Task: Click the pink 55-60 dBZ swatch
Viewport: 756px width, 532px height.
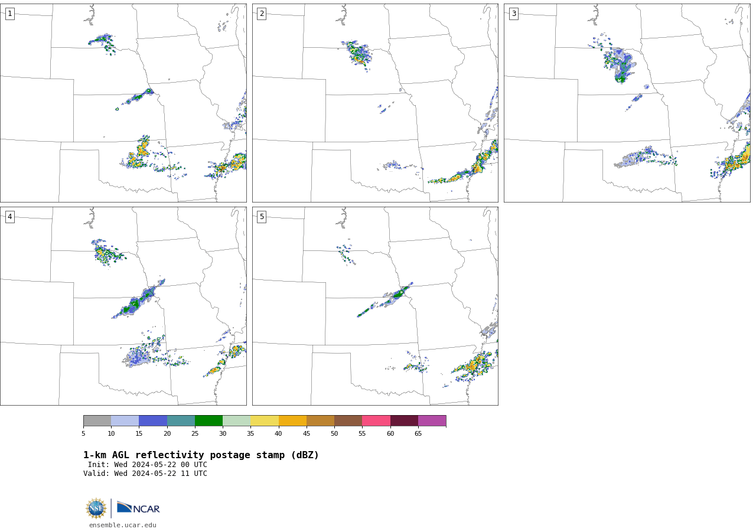Action: click(376, 420)
